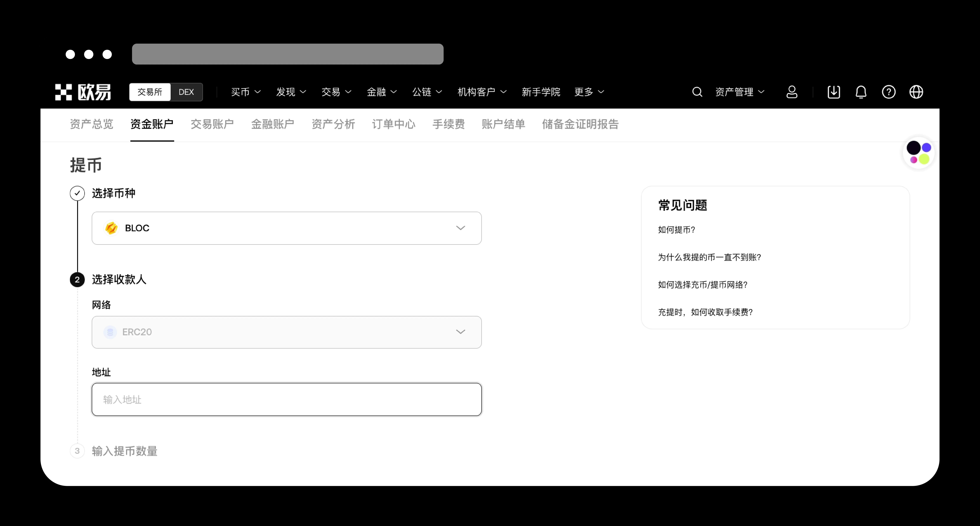The height and width of the screenshot is (526, 980).
Task: Open the language globe icon
Action: point(916,92)
